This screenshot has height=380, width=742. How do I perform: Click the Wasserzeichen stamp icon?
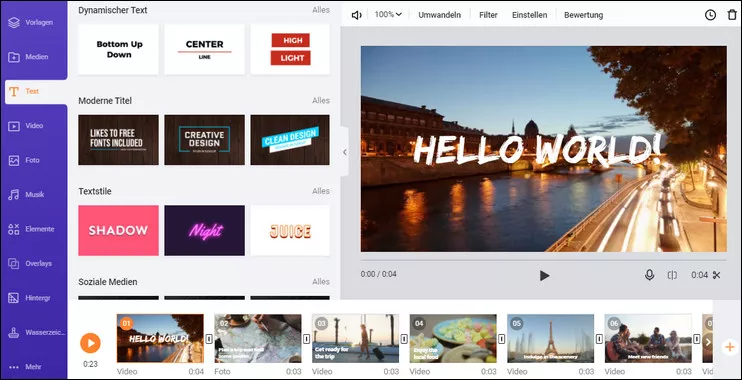14,333
